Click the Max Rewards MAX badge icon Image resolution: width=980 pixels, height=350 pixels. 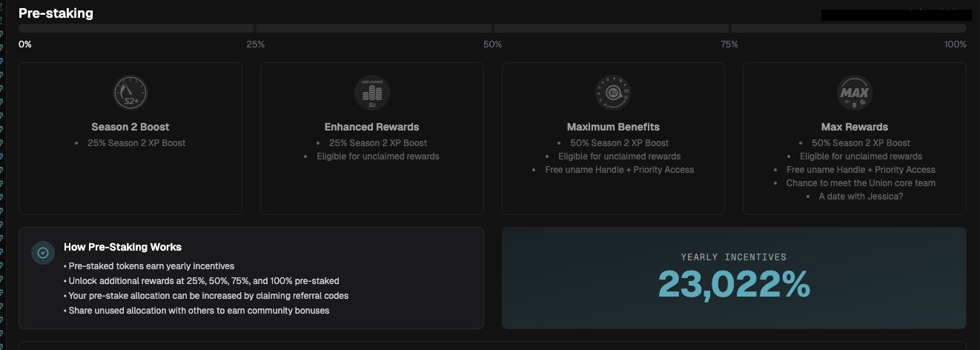(x=854, y=93)
